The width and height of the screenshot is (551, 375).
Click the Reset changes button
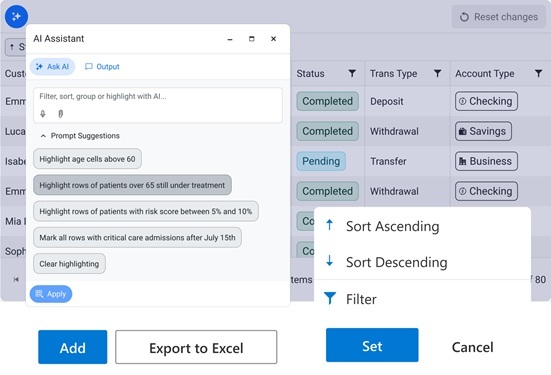[499, 17]
